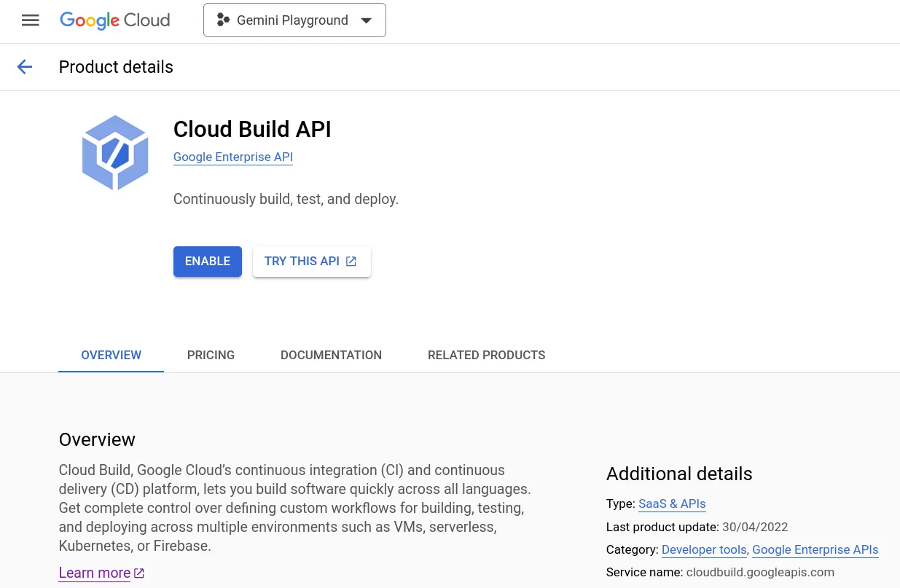Screen dimensions: 900x588
Task: Click the external-link icon on TRY THIS API
Action: [x=351, y=262]
